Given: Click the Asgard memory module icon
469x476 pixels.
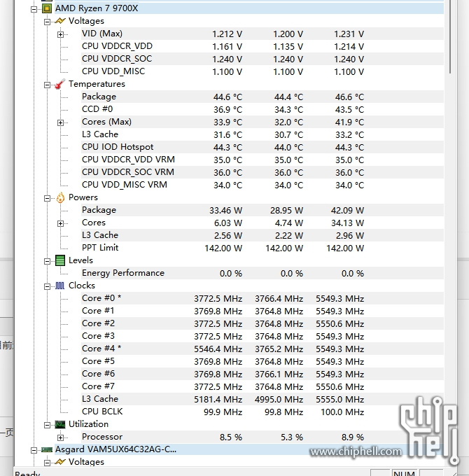Looking at the screenshot, I should (47, 449).
